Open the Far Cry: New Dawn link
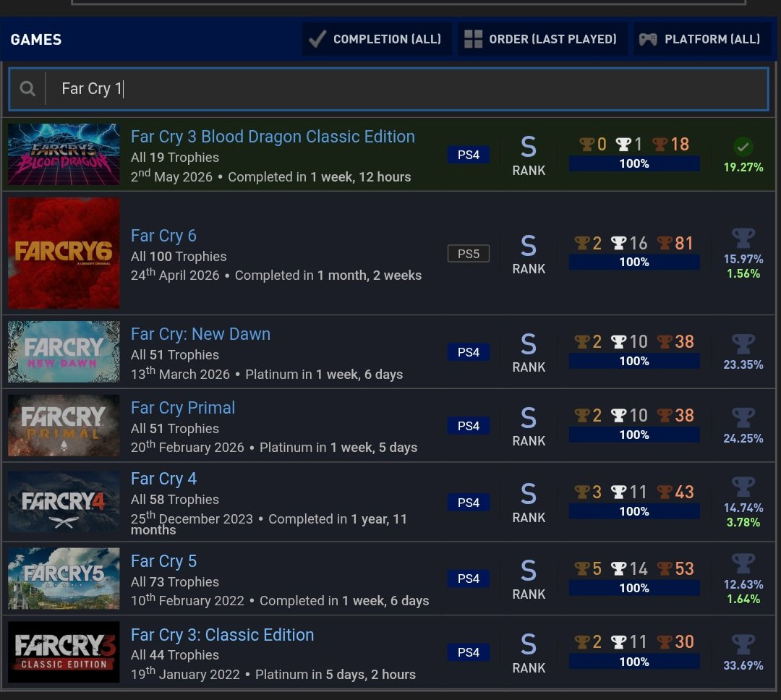Viewport: 781px width, 700px height. click(200, 334)
